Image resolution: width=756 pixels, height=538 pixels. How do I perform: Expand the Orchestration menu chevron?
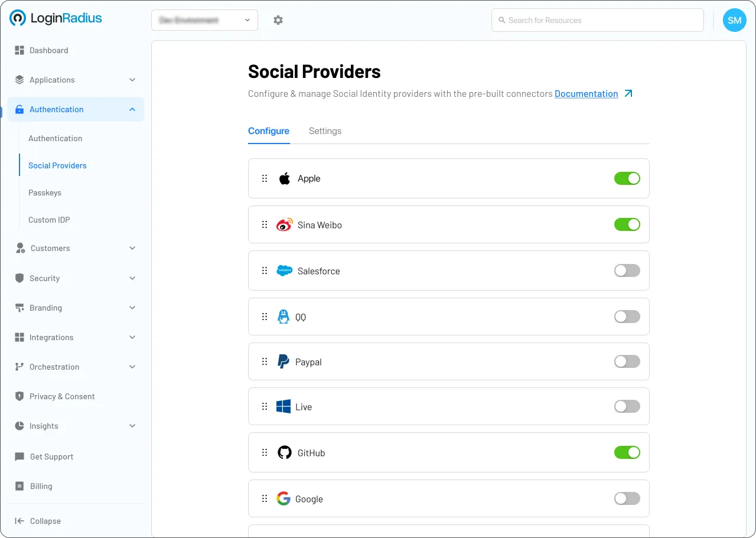[x=132, y=367]
